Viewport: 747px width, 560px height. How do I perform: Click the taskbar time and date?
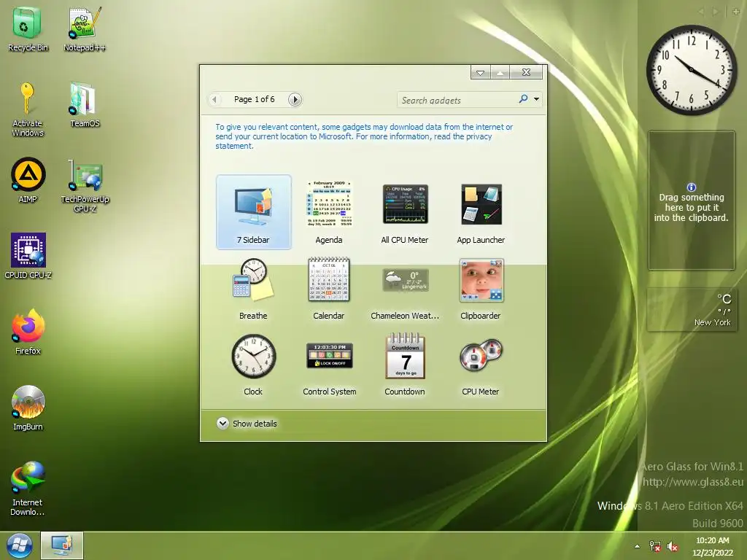[x=712, y=546]
